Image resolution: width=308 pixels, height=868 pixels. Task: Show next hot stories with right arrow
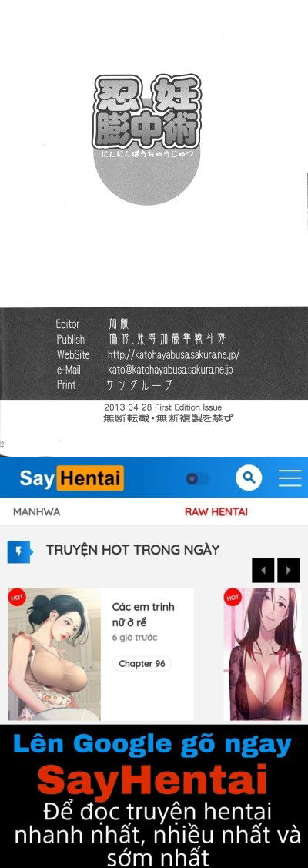[x=288, y=570]
